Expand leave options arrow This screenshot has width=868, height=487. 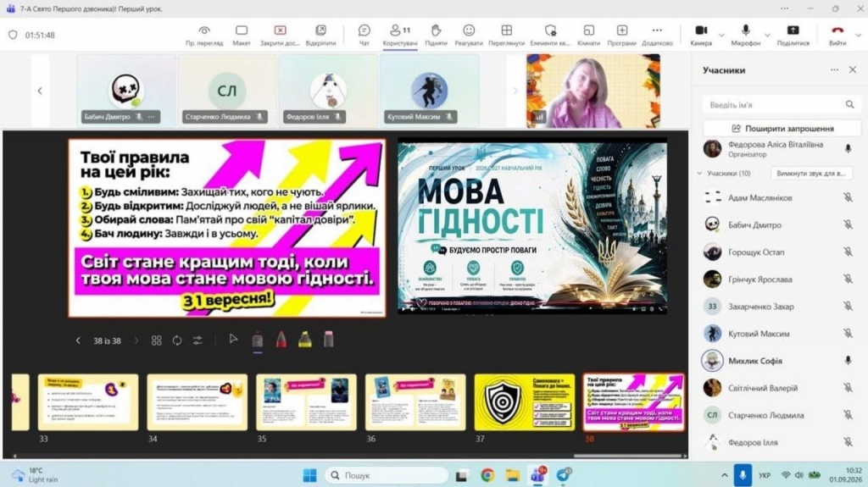point(858,36)
